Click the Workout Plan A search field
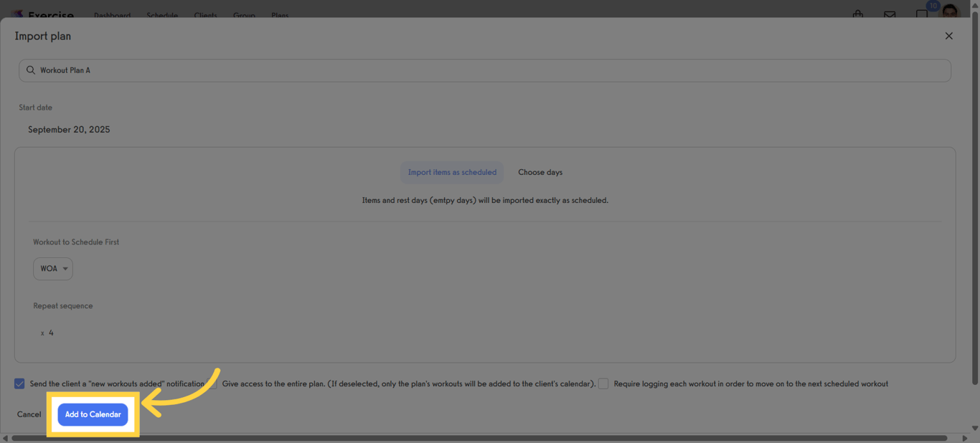 485,70
